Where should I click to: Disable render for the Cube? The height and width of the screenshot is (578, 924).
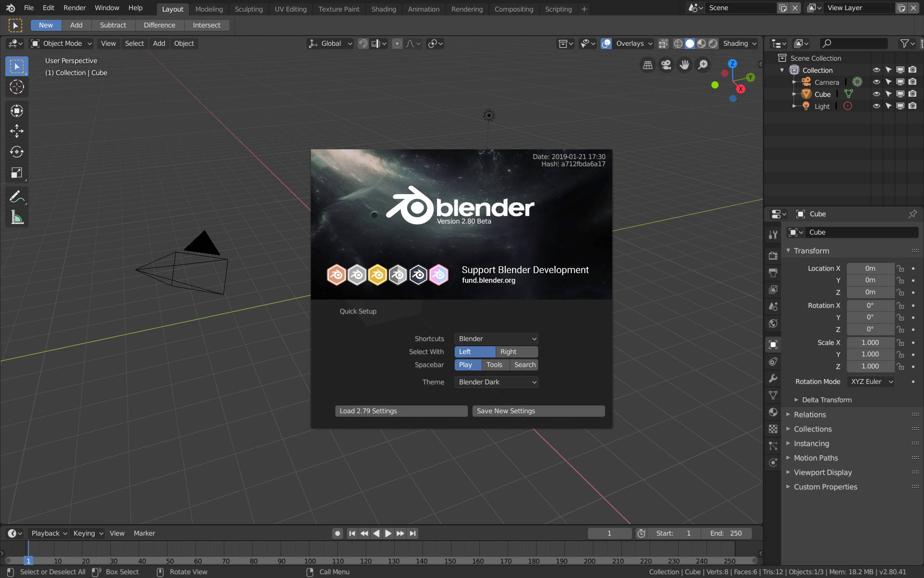(x=912, y=94)
